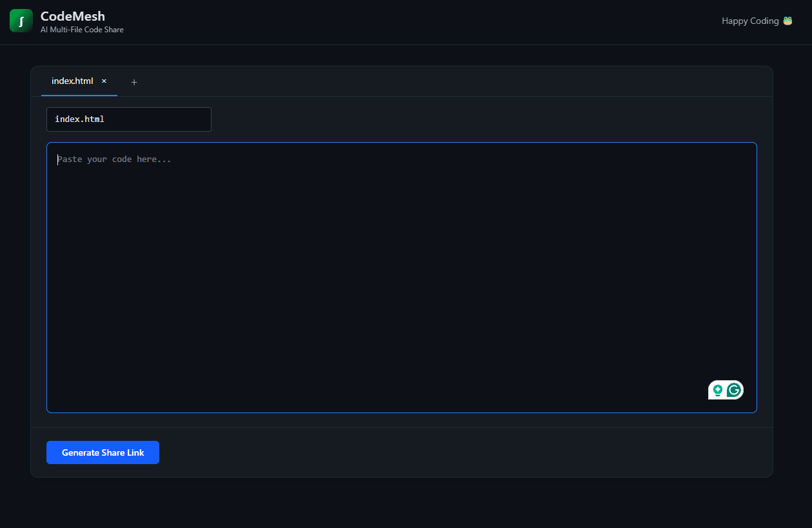
Task: Switch to the index.html tab
Action: pyautogui.click(x=72, y=81)
